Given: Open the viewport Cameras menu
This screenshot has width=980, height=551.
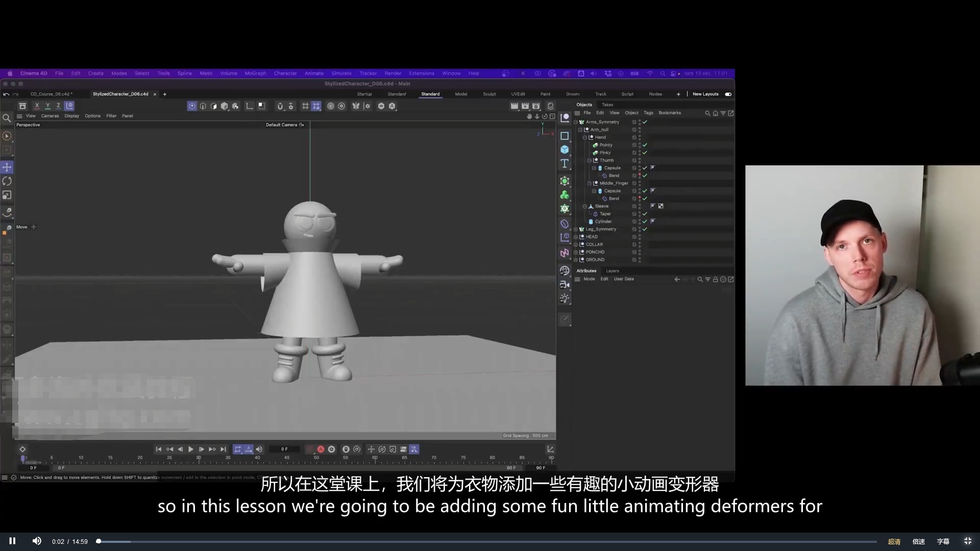Looking at the screenshot, I should coord(50,116).
